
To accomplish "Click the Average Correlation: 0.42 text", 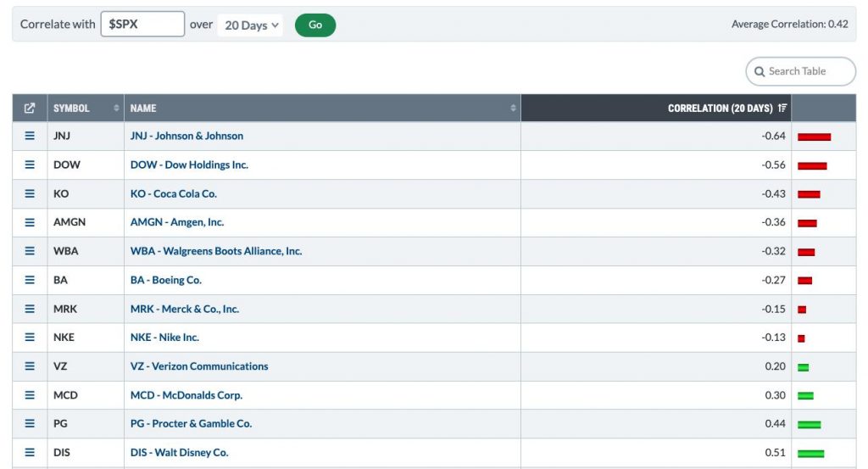I will pyautogui.click(x=789, y=25).
